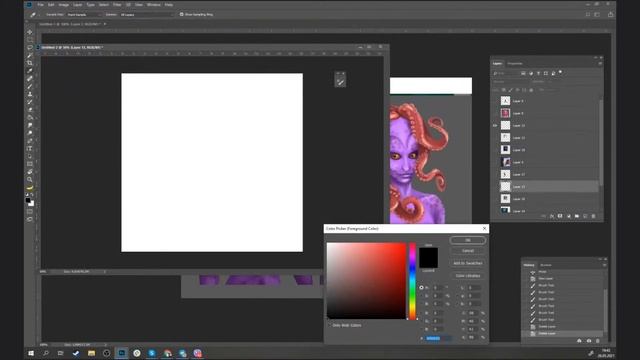Select the Clone Stamp tool
This screenshot has height=360, width=640.
[x=30, y=94]
